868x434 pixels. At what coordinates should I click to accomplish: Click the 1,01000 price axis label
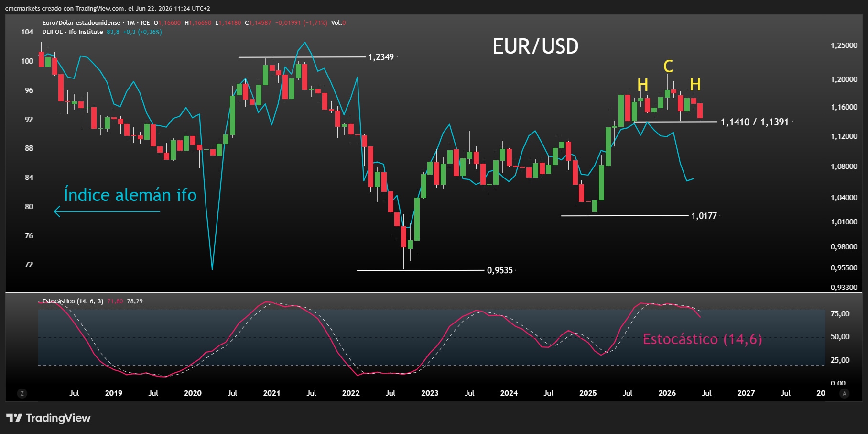point(844,222)
